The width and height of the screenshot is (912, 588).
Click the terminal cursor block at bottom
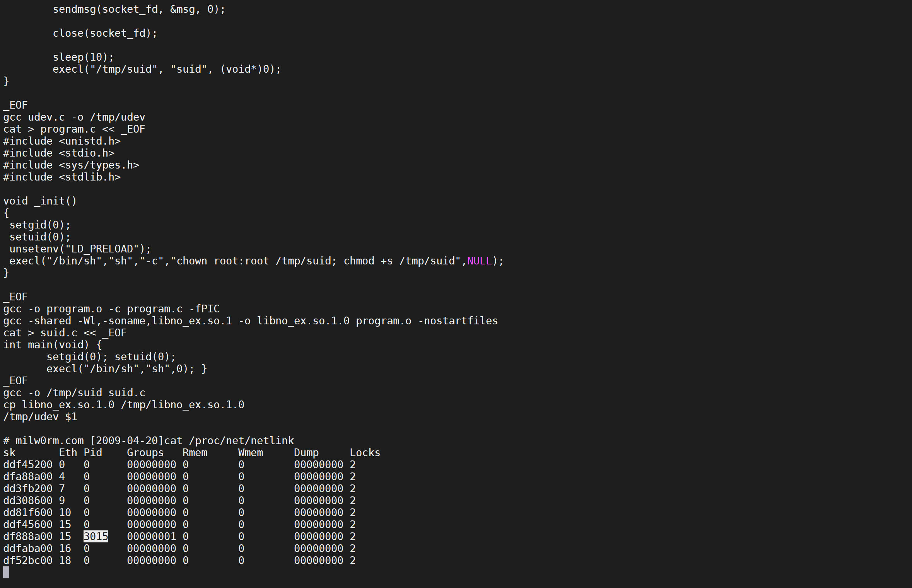click(6, 572)
